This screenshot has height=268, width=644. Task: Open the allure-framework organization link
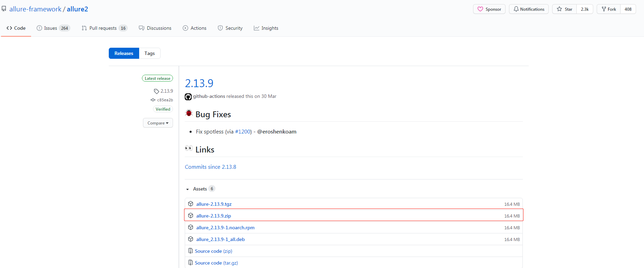point(35,9)
